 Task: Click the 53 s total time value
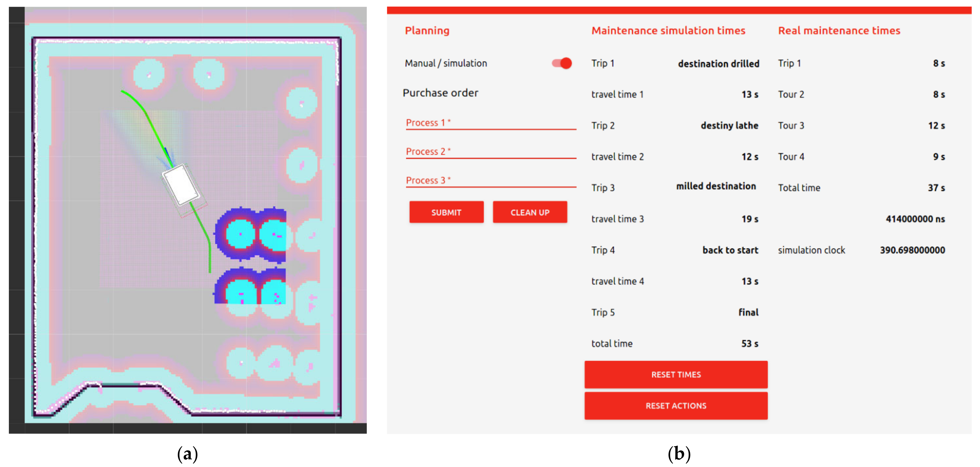coord(749,344)
